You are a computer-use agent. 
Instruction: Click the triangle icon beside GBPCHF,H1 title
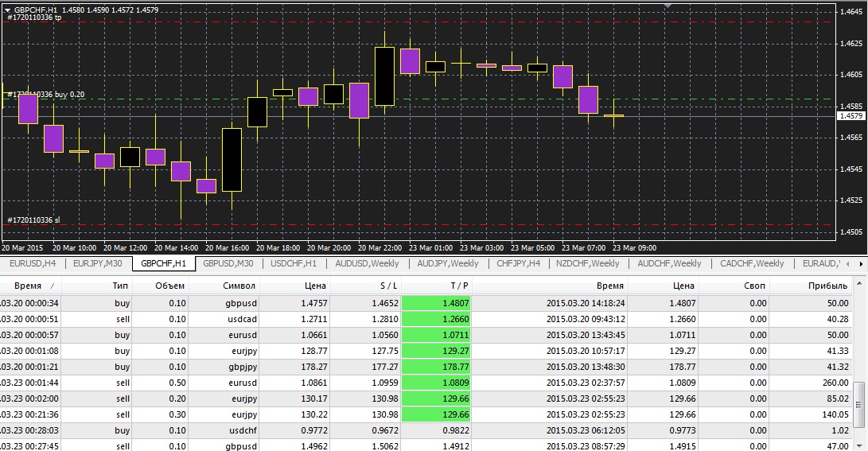7,10
